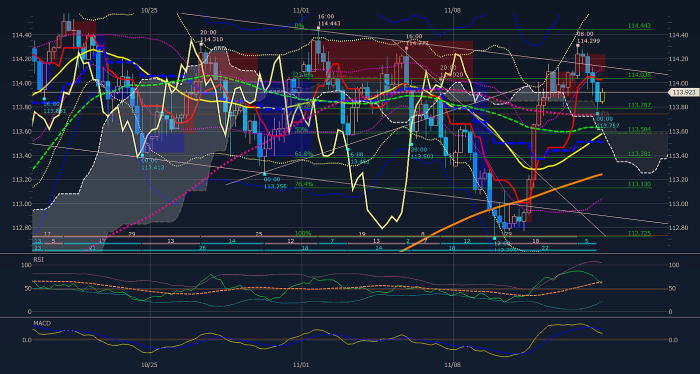Select the 112.725 bottom level label
700x374 pixels.
[639, 233]
